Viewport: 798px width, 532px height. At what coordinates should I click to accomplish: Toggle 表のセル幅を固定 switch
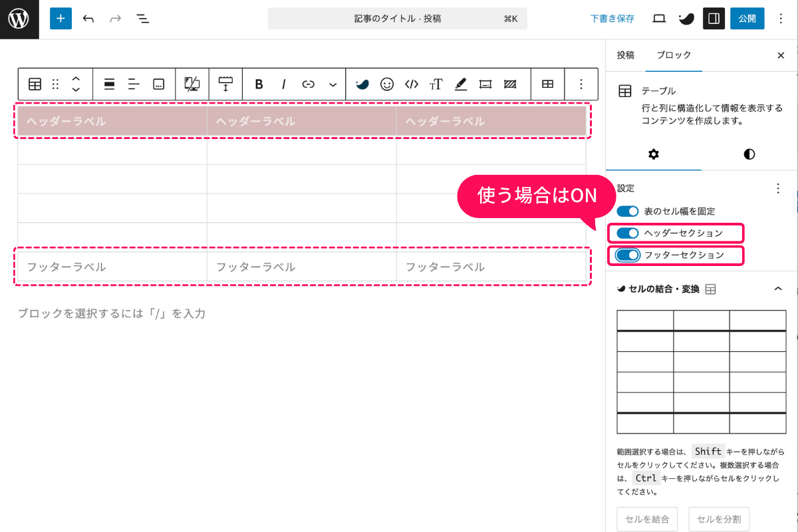click(x=628, y=211)
